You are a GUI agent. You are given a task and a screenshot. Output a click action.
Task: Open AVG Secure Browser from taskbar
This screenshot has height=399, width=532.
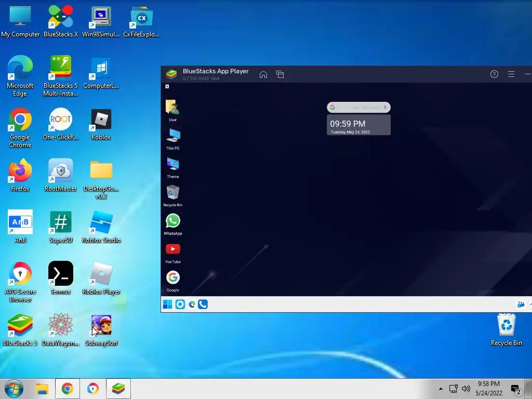coord(92,389)
